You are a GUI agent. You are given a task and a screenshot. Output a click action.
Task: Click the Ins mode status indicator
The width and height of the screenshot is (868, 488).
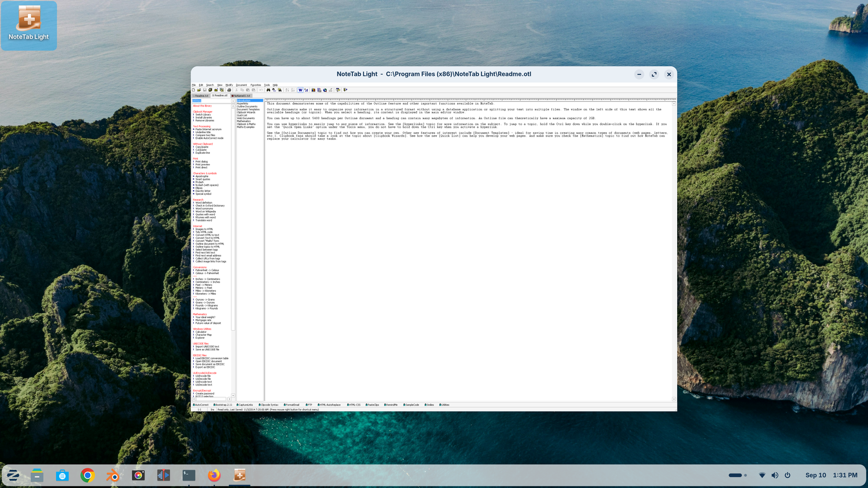(x=212, y=409)
